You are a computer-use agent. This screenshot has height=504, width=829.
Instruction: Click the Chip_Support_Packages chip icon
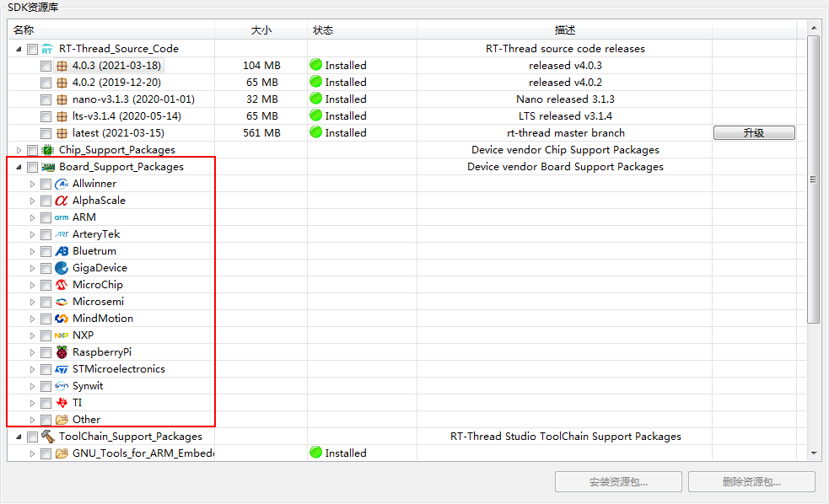47,150
